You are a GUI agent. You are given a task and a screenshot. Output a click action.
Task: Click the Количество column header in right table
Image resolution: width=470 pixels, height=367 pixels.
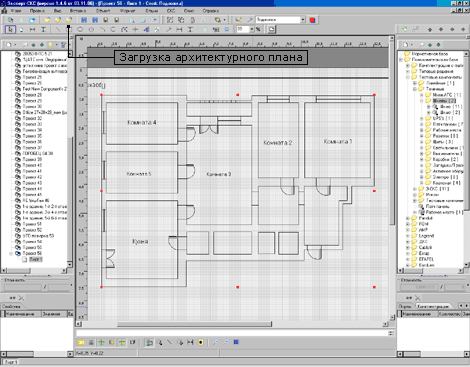449,314
